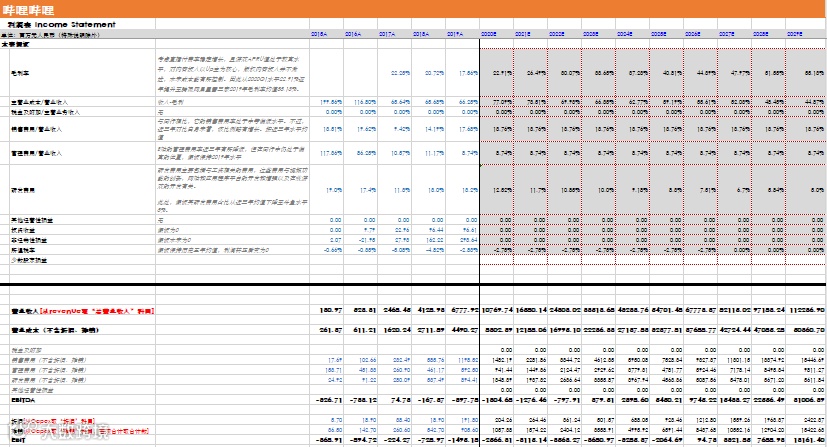Click the operating cost row label below revenue

pyautogui.click(x=55, y=330)
